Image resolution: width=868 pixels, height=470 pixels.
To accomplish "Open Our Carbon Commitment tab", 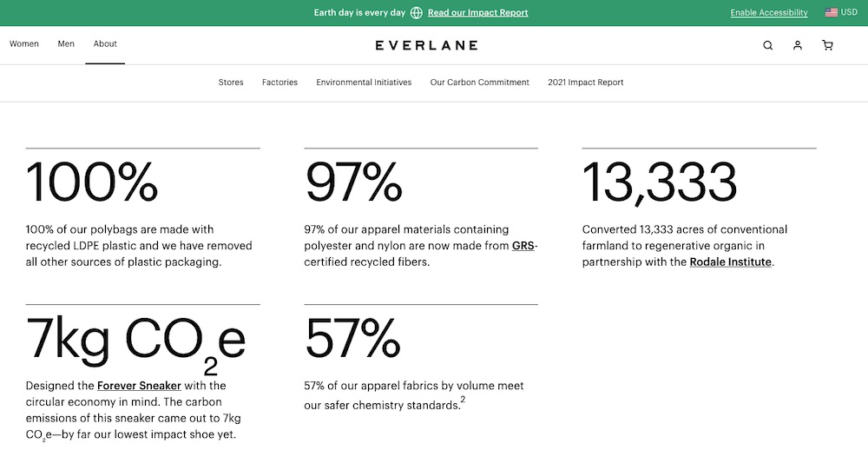I will coord(479,82).
